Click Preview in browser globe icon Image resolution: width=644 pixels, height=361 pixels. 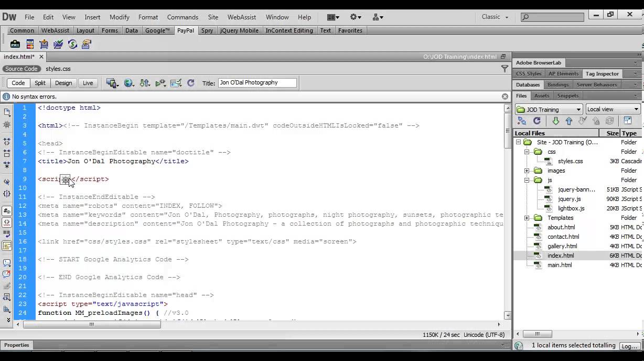128,83
